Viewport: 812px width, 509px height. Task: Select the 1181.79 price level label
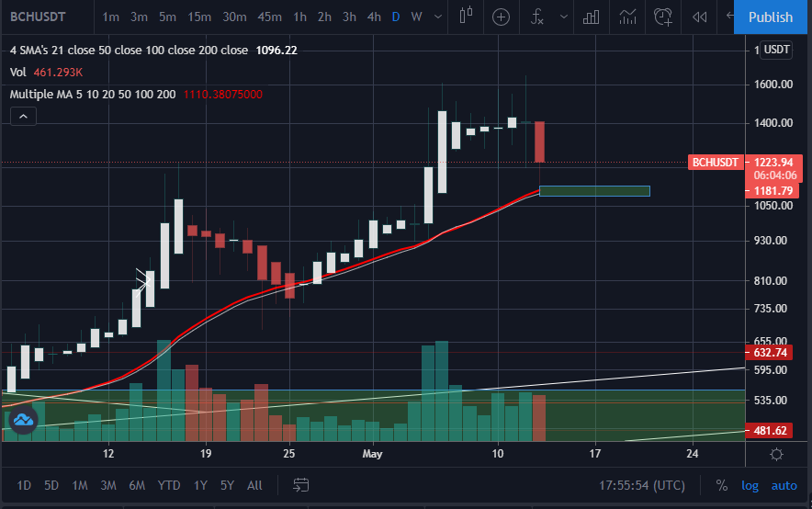773,190
